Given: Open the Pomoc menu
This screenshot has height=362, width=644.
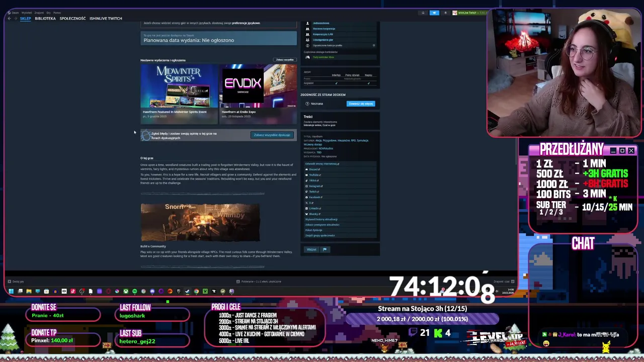Looking at the screenshot, I should click(57, 13).
